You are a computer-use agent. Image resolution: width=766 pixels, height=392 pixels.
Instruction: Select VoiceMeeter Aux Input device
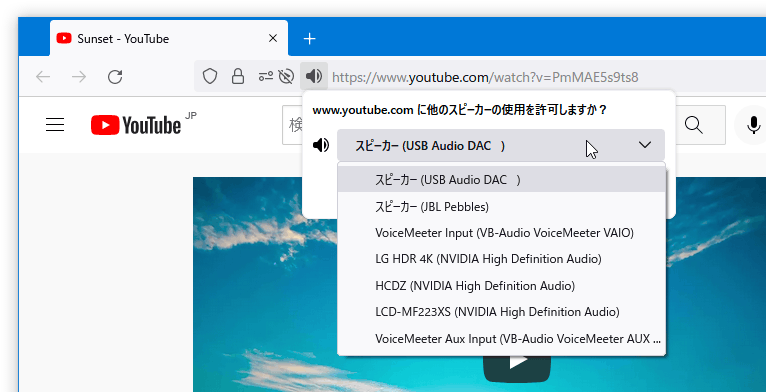(x=501, y=339)
